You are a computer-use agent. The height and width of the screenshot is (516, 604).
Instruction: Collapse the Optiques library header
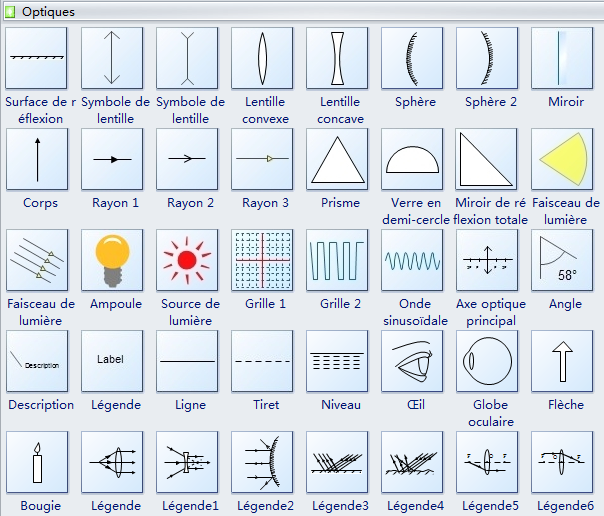304,12
